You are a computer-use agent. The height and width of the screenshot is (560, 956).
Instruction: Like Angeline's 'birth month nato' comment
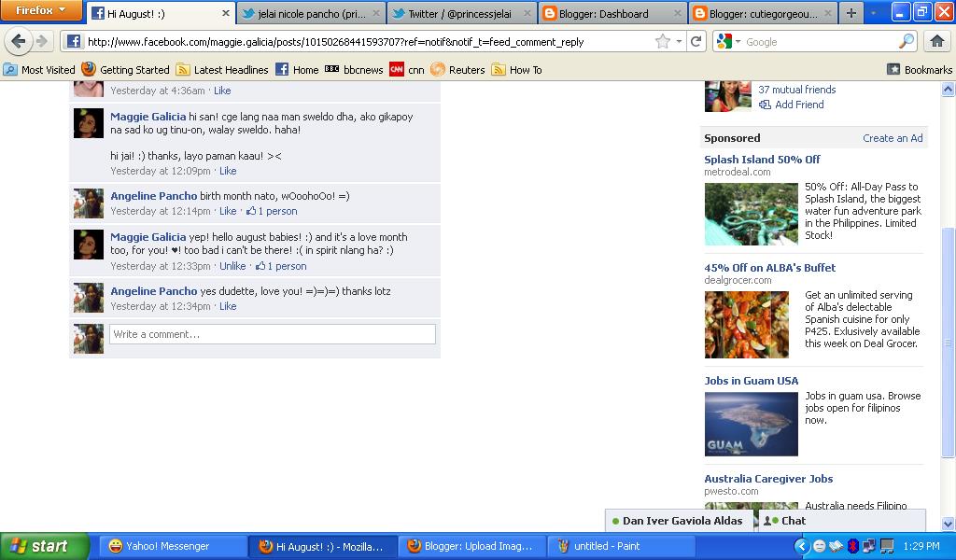228,211
